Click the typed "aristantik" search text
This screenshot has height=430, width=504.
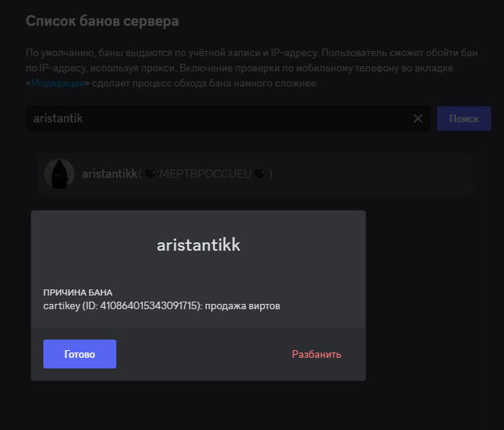58,119
